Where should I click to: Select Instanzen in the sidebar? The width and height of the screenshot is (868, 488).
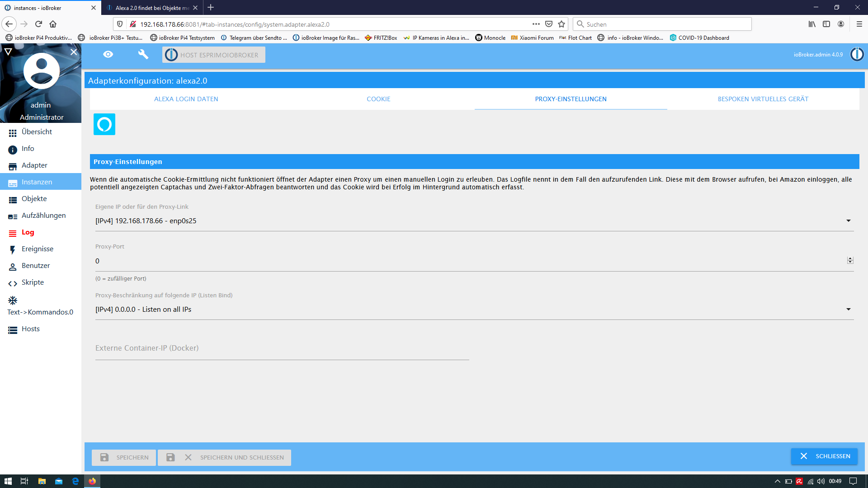[x=41, y=182]
